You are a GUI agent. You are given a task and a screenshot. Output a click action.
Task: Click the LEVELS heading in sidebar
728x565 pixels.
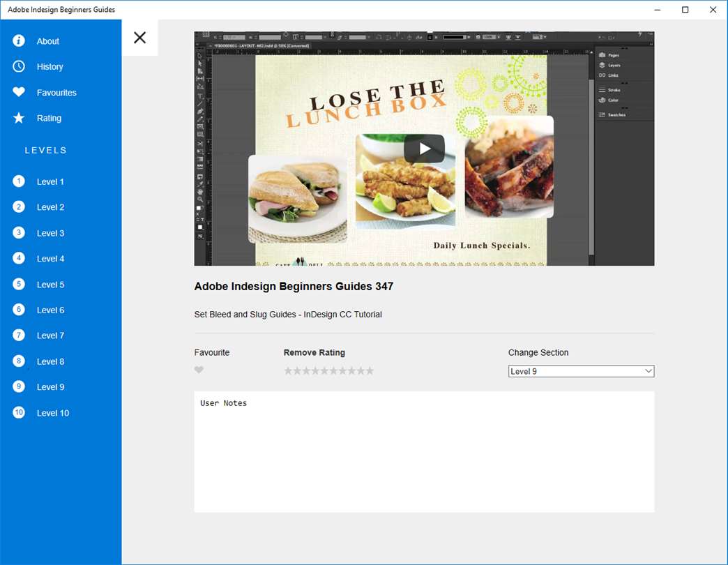click(x=46, y=151)
